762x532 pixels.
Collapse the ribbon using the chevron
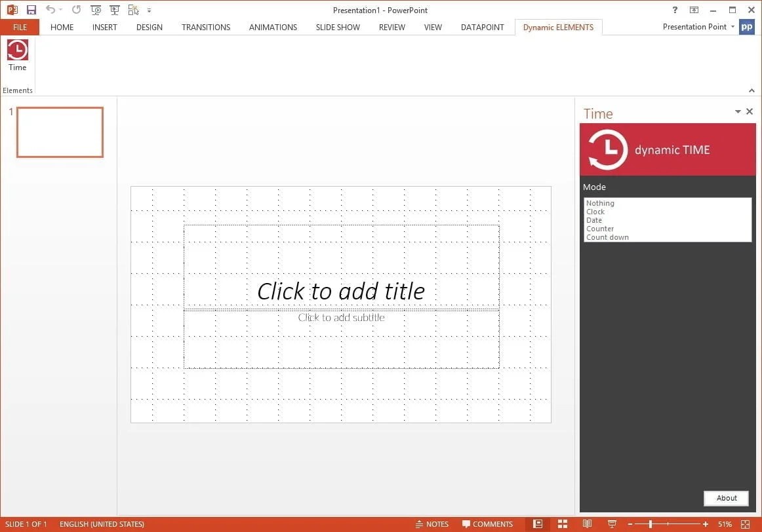coord(752,90)
